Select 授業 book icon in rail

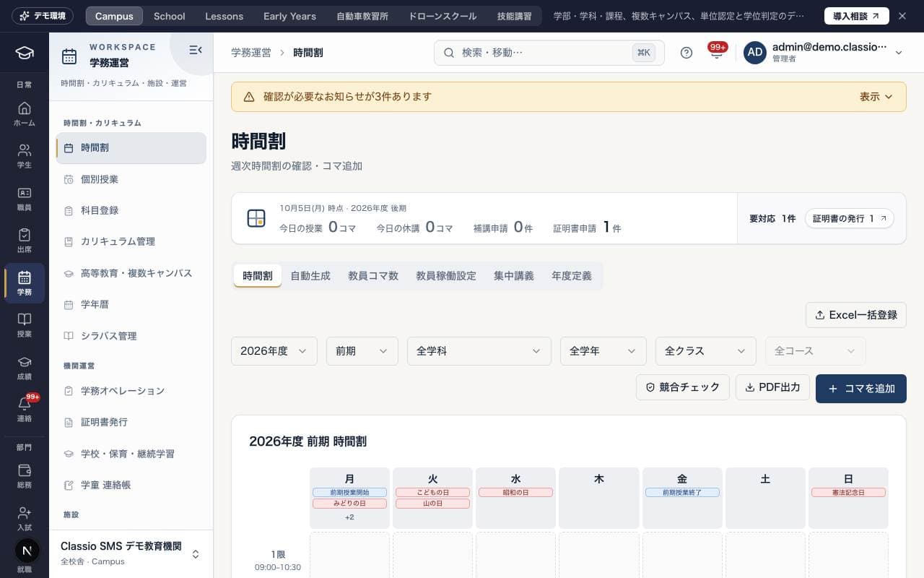(25, 325)
